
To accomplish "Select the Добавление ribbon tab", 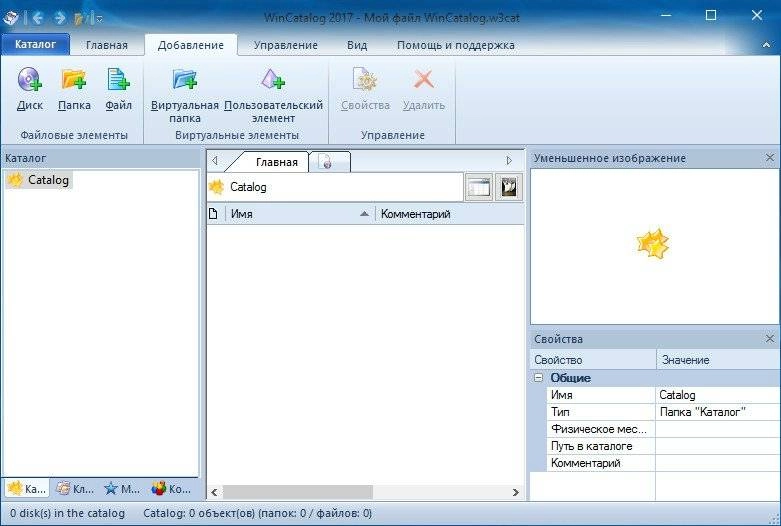I will click(x=191, y=45).
